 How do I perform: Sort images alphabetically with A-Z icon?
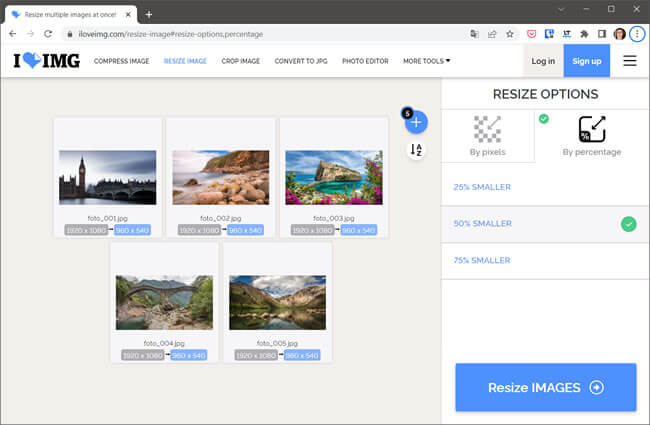tap(417, 150)
